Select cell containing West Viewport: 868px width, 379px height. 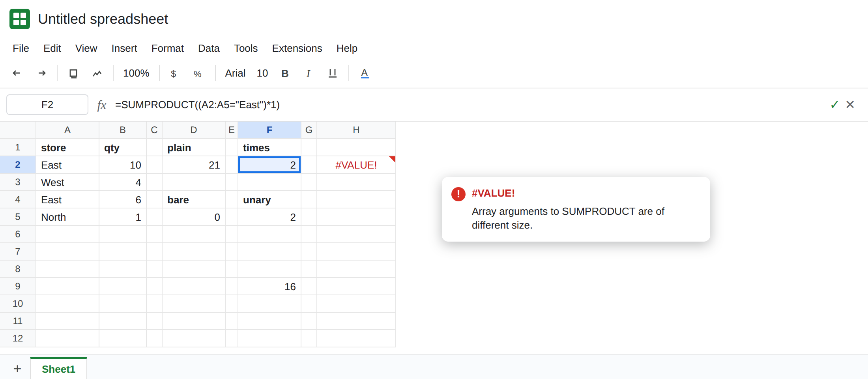point(67,182)
